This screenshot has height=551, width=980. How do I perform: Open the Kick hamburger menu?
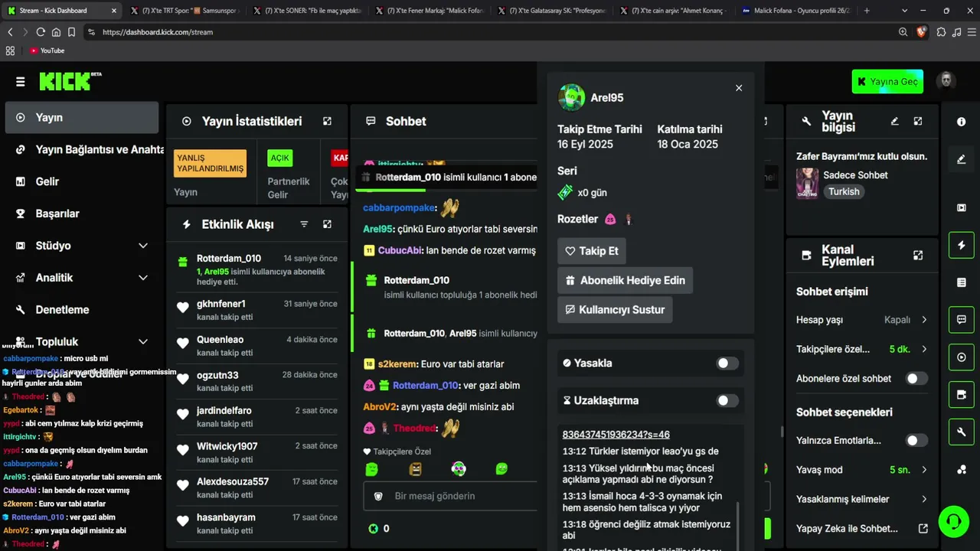pyautogui.click(x=21, y=82)
